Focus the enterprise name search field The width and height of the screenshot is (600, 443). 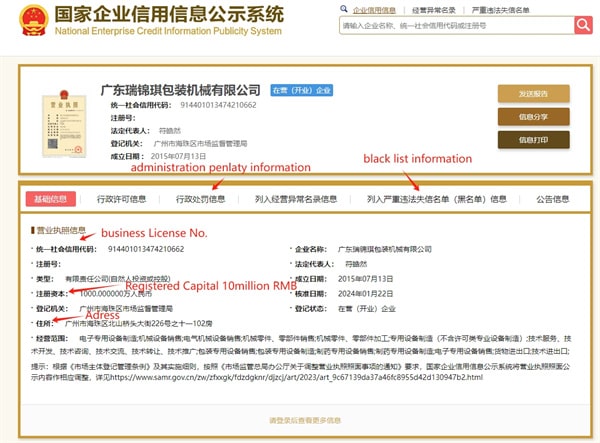pos(457,25)
